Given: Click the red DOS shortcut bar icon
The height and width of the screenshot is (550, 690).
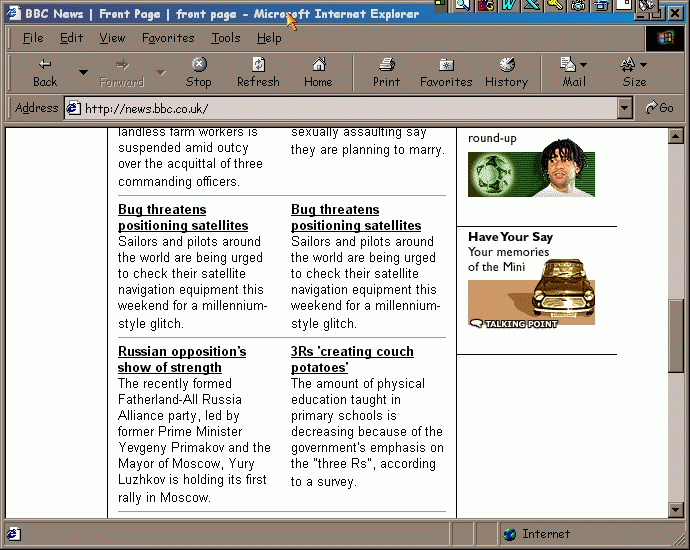Looking at the screenshot, I should point(486,5).
